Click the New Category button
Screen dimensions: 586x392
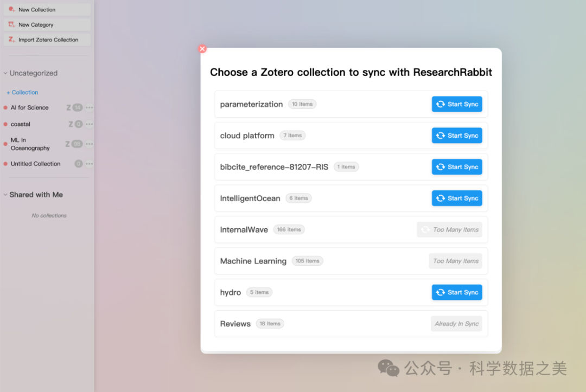pos(47,25)
